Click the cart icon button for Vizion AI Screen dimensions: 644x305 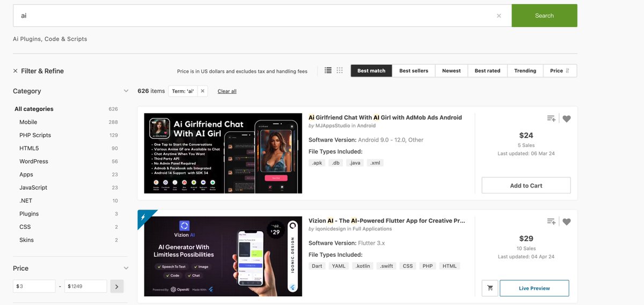(x=490, y=288)
